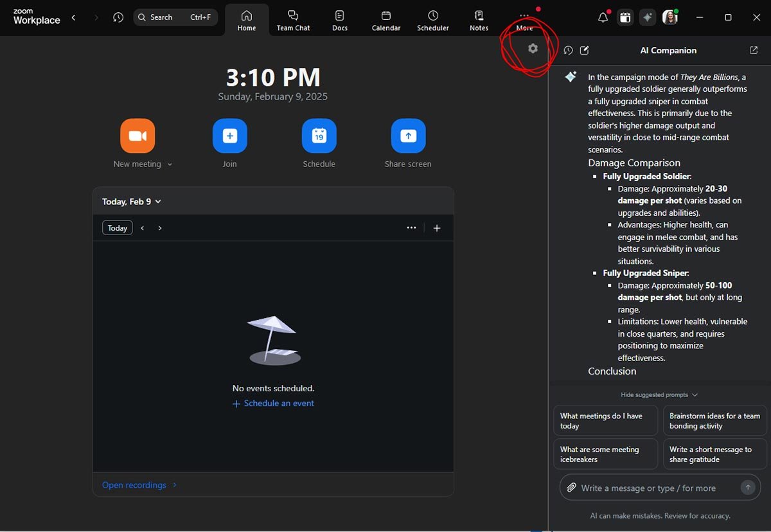Click the Search box
Viewport: 771px width, 532px height.
click(175, 17)
